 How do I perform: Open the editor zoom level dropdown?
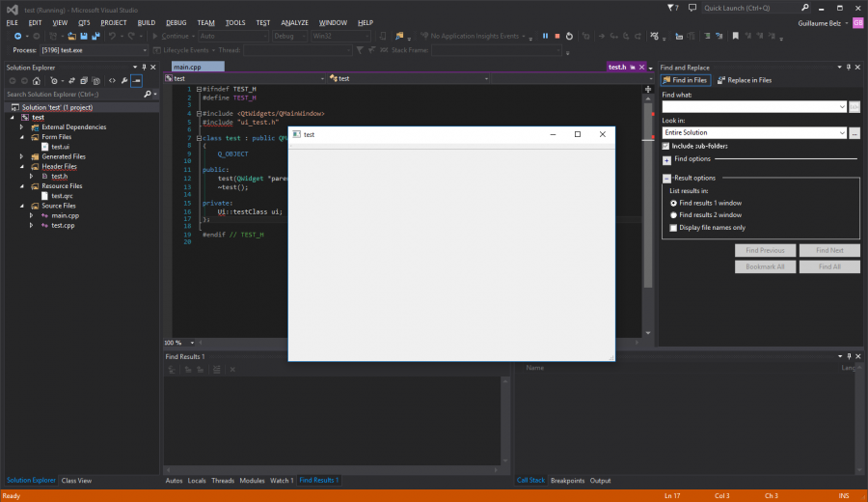pyautogui.click(x=192, y=343)
